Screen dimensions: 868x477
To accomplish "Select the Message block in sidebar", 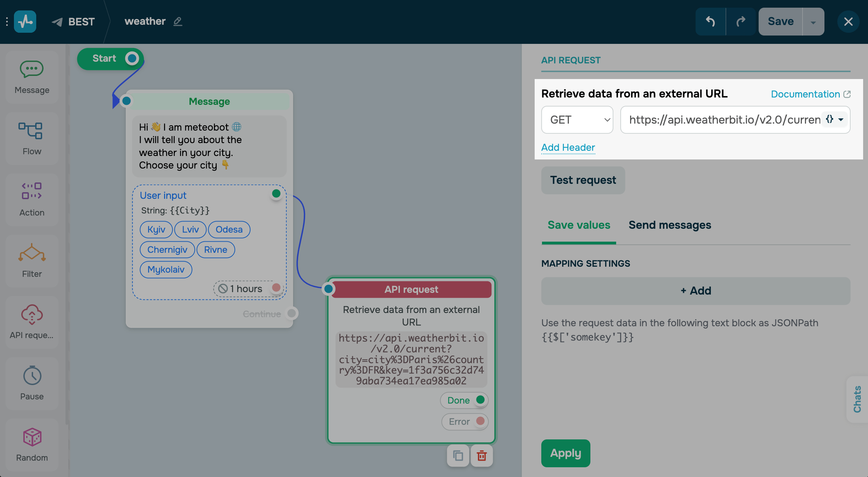I will coord(32,77).
